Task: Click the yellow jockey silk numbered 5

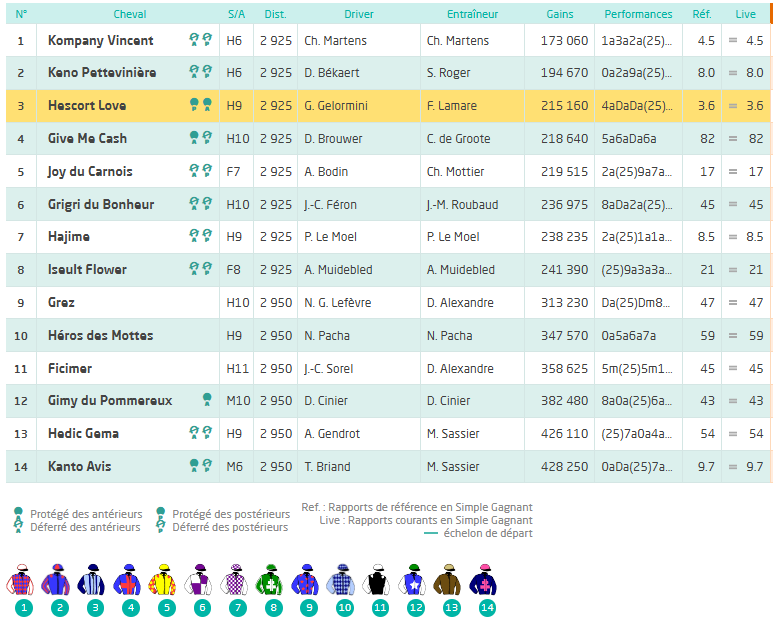Action: [166, 581]
